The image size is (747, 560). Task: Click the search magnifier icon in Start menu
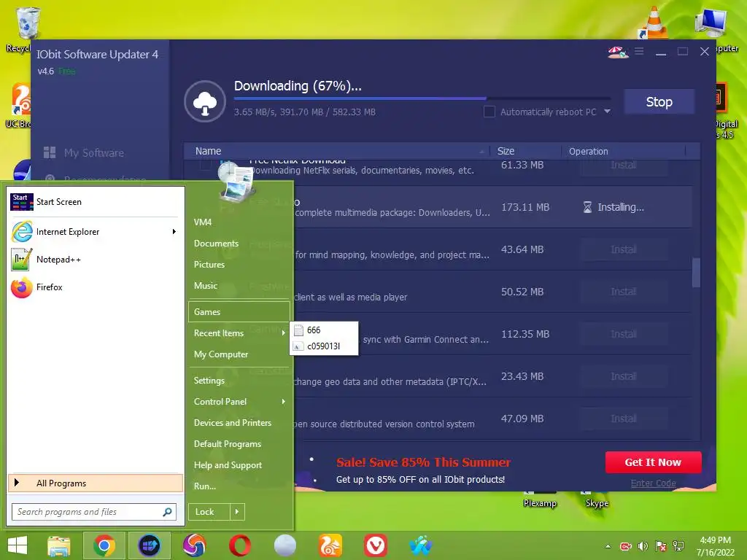167,512
